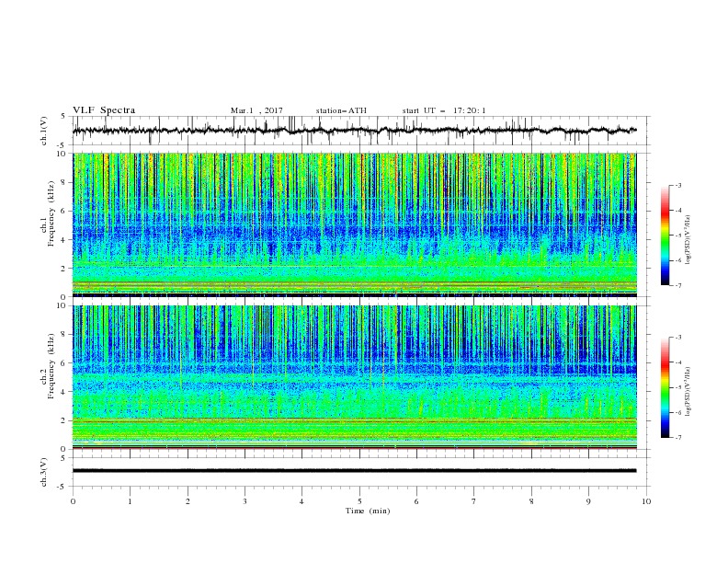Click the '-3' value on ch.1 colorbar

[677, 185]
